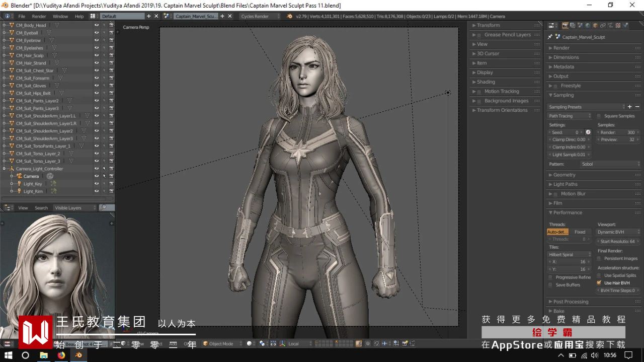Enable Use Spatial Splits checkbox

coord(599,275)
